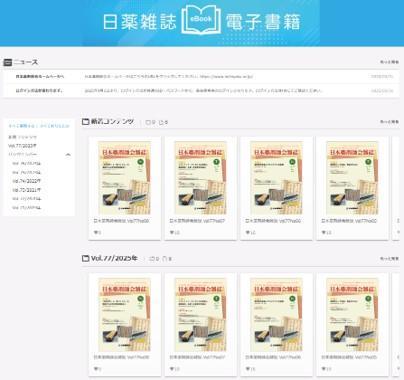Image resolution: width=404 pixels, height=380 pixels.
Task: Collapse the back-number list with chevron arrow
Action: 68,155
